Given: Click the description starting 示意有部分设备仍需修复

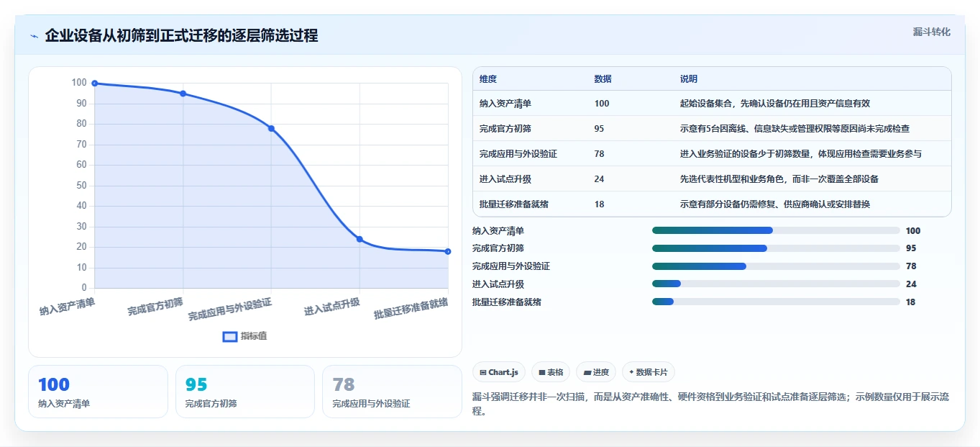Looking at the screenshot, I should 775,204.
